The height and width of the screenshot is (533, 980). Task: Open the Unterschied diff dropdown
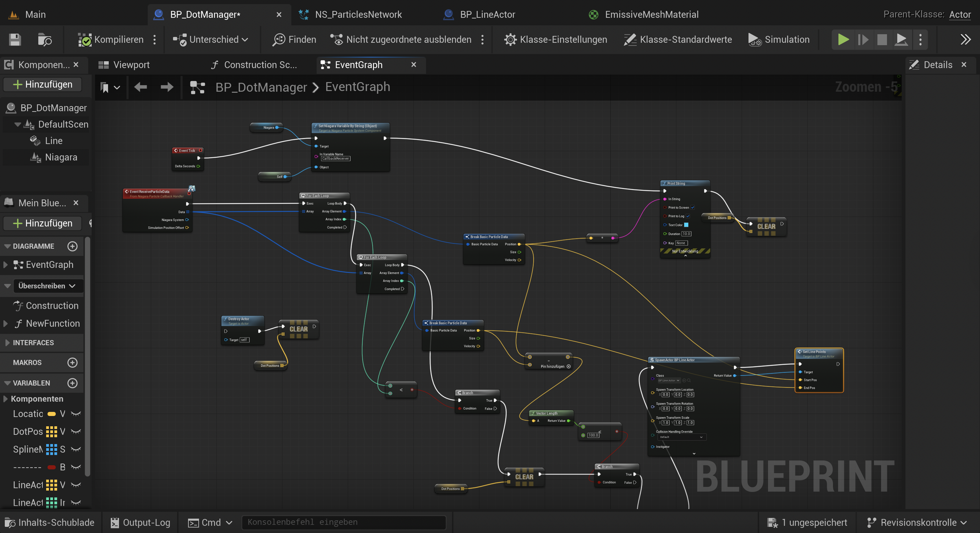click(210, 40)
